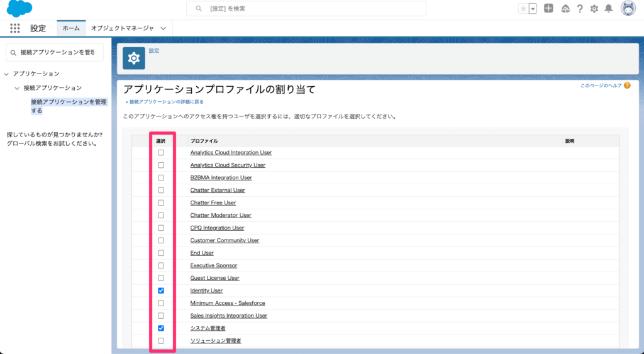Open Executive Sponsor profile link
This screenshot has height=354, width=644.
click(214, 265)
